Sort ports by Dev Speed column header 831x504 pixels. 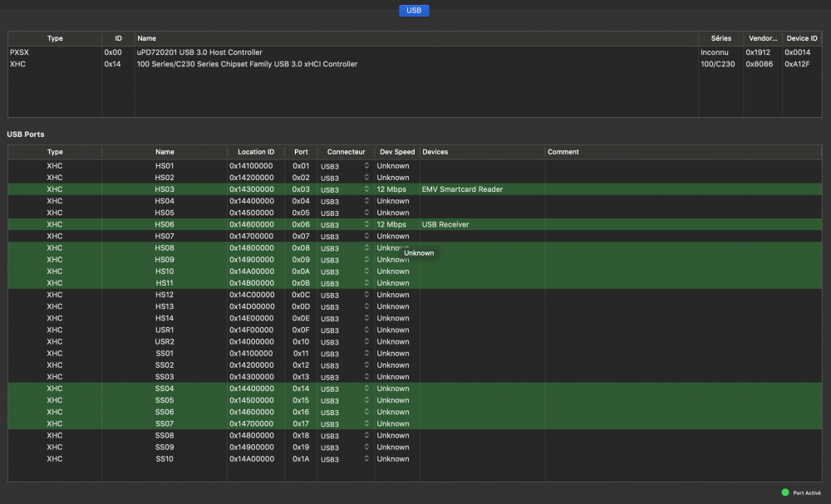tap(396, 152)
